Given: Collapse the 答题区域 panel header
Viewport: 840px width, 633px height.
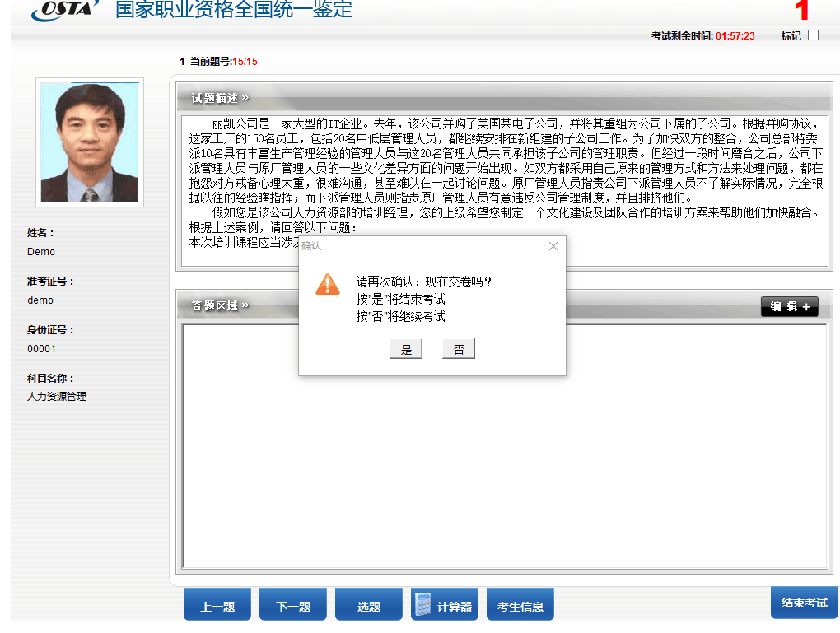Looking at the screenshot, I should 220,306.
